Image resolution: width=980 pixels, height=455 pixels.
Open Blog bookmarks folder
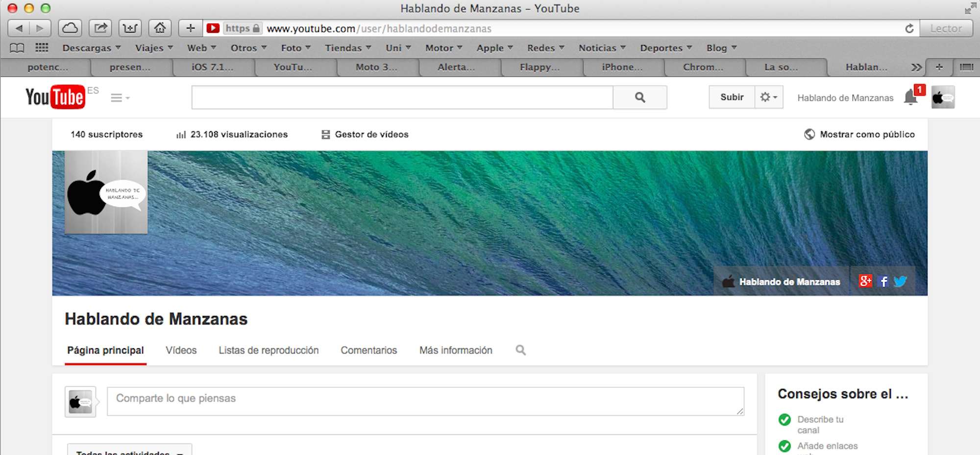[x=721, y=48]
